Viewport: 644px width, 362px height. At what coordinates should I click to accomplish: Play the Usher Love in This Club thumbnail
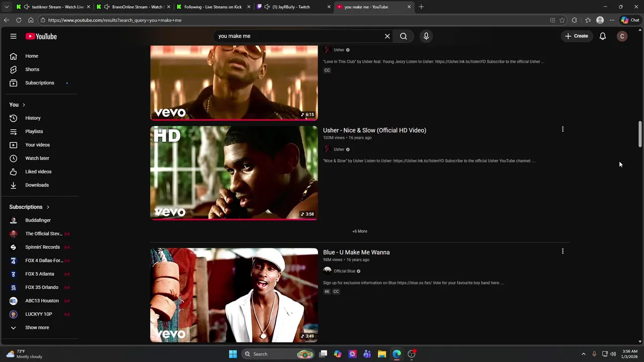(x=234, y=83)
